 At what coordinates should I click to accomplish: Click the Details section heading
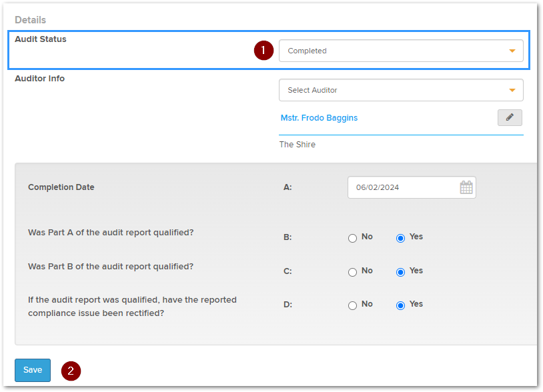point(30,20)
